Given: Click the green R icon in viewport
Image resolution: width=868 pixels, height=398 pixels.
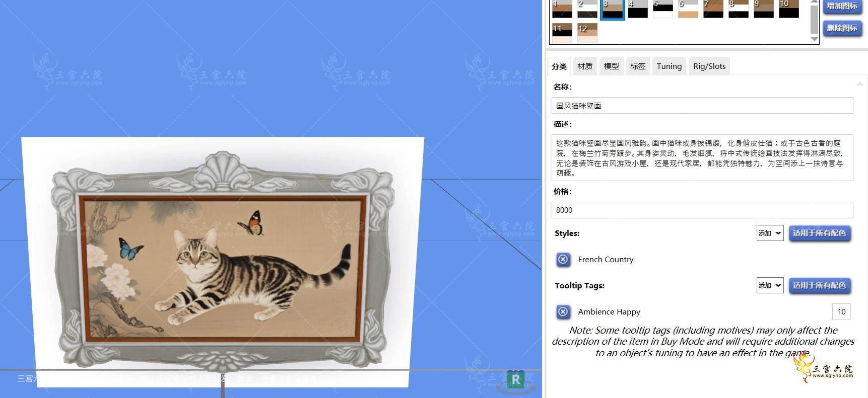Looking at the screenshot, I should click(515, 379).
